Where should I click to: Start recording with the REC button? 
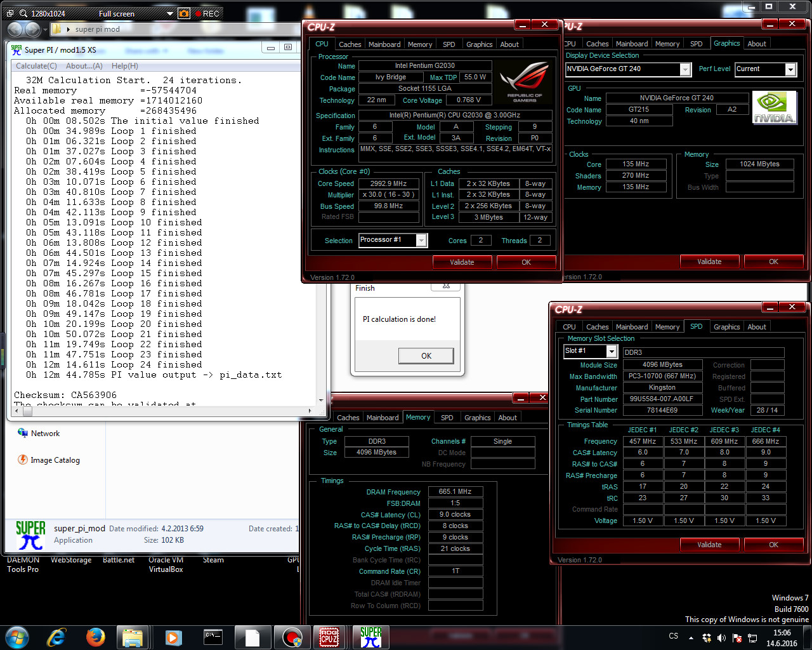tap(207, 13)
